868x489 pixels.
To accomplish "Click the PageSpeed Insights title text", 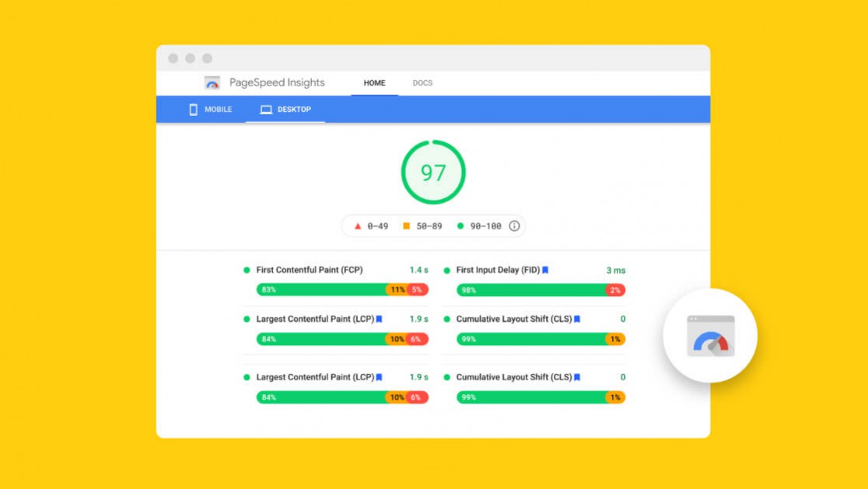I will (278, 82).
